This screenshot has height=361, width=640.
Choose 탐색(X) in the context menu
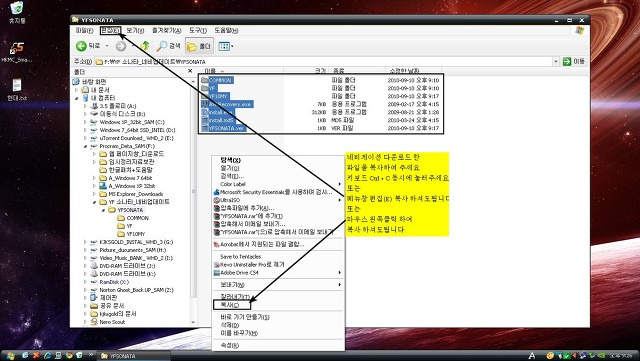point(278,160)
